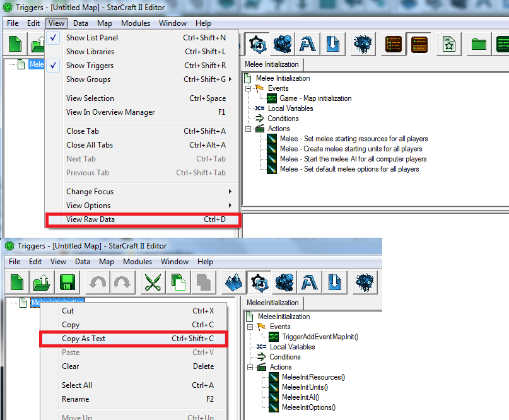Collapse the Events node box in the upper window
The image size is (509, 420).
[249, 88]
